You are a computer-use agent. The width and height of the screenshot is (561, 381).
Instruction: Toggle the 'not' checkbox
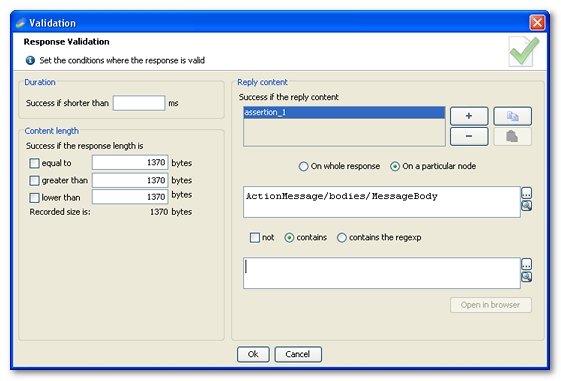click(255, 238)
